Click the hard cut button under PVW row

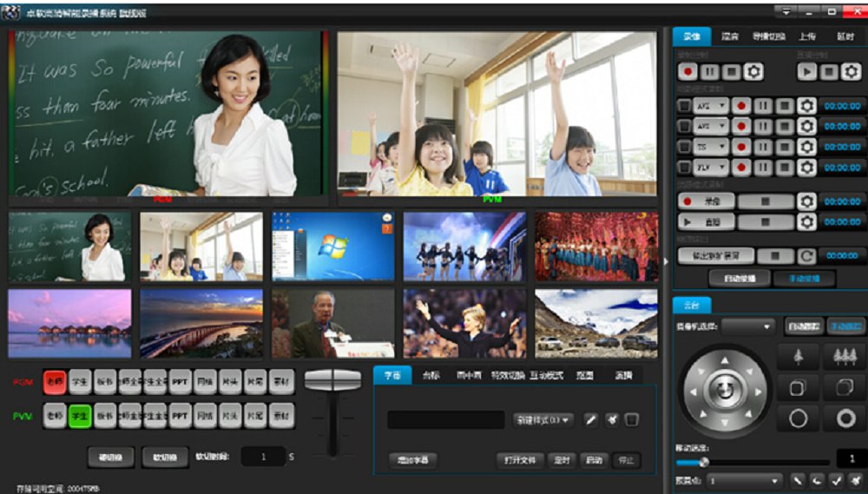point(111,458)
